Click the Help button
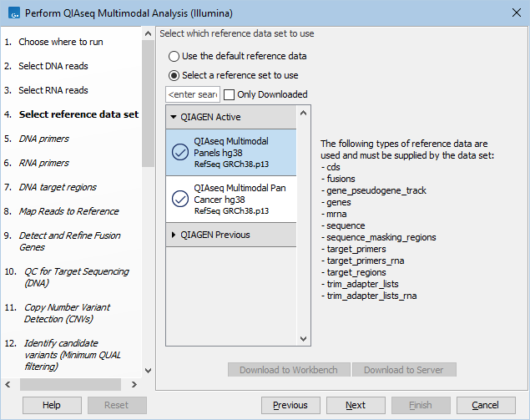This screenshot has width=530, height=420. (52, 405)
